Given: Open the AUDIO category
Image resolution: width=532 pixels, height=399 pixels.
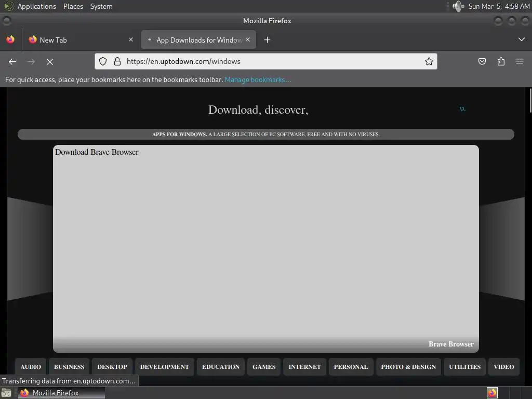Looking at the screenshot, I should coord(31,367).
